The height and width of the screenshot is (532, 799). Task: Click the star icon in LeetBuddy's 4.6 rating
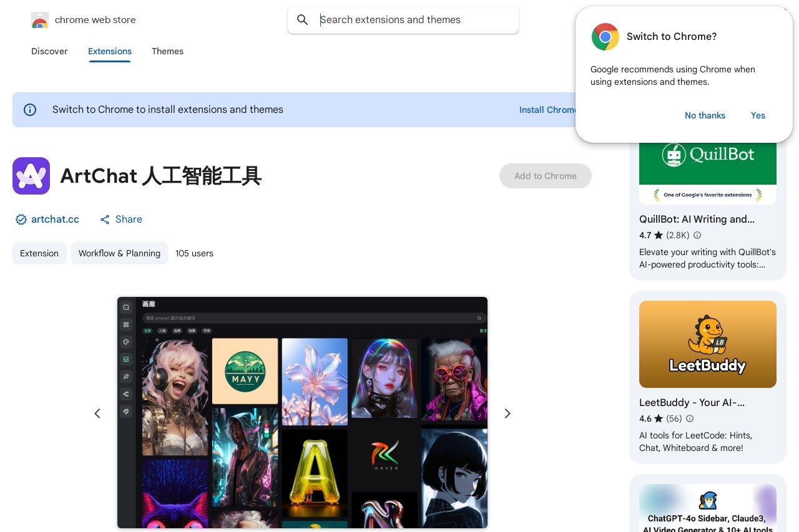coord(659,418)
